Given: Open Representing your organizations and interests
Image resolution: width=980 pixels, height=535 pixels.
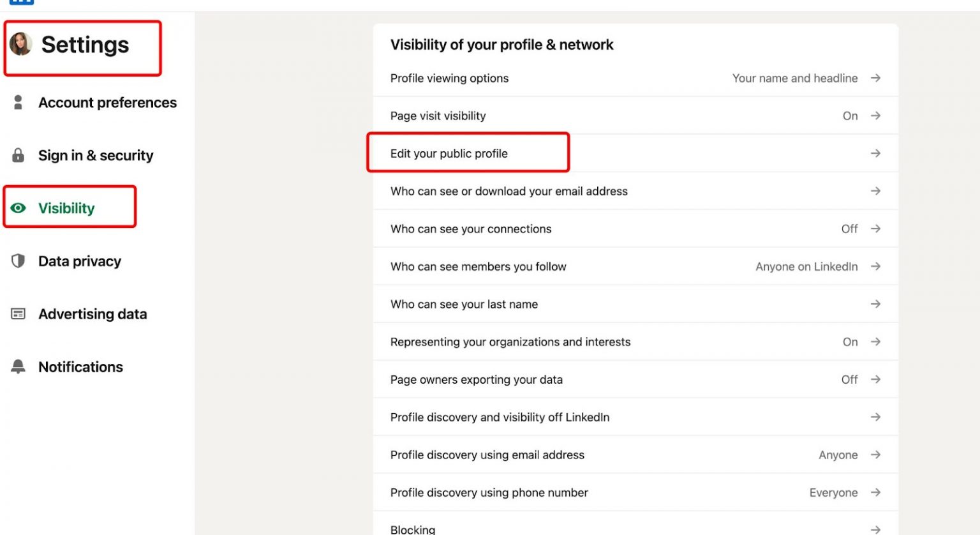Looking at the screenshot, I should (x=510, y=342).
